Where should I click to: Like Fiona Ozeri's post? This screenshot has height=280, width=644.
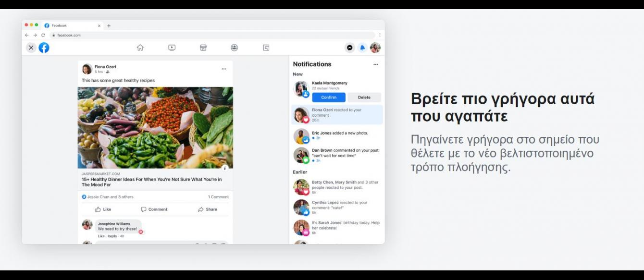[103, 209]
